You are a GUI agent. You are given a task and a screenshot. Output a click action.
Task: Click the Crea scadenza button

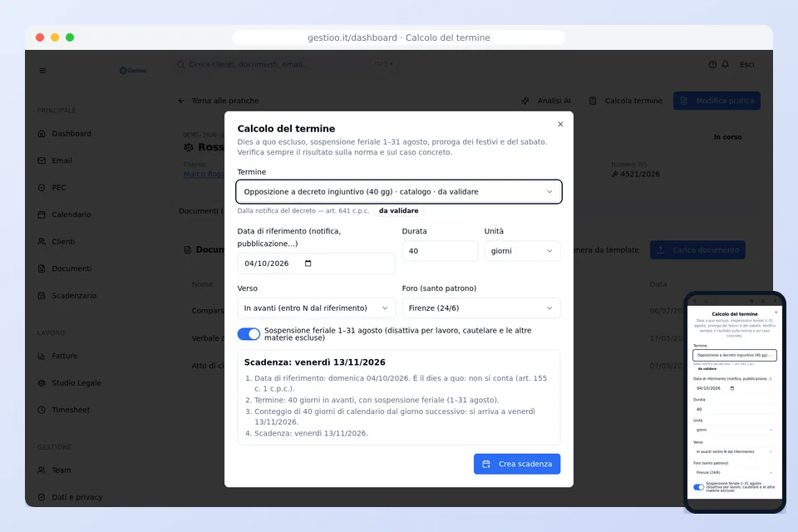point(517,464)
